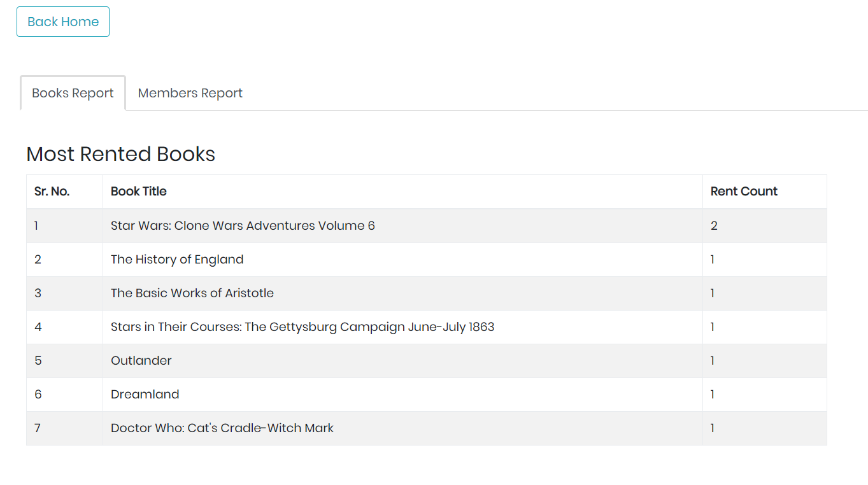
Task: Click the Book Title column header
Action: point(139,192)
